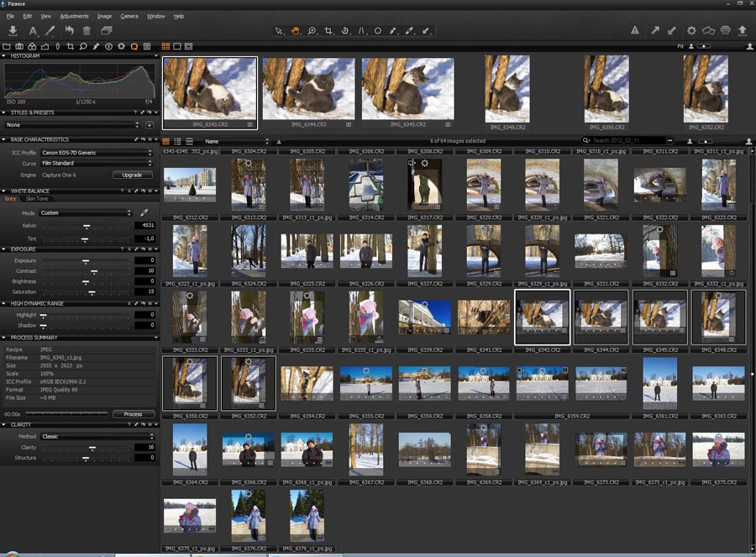Image resolution: width=756 pixels, height=557 pixels.
Task: Click the Export upload-arrow icon at top right
Action: tap(743, 30)
